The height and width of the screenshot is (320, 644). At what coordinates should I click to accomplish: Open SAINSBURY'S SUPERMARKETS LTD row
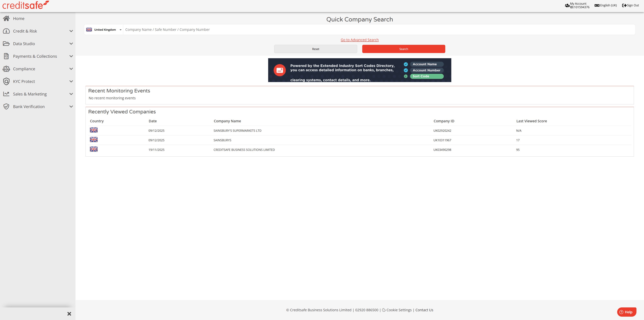(237, 131)
